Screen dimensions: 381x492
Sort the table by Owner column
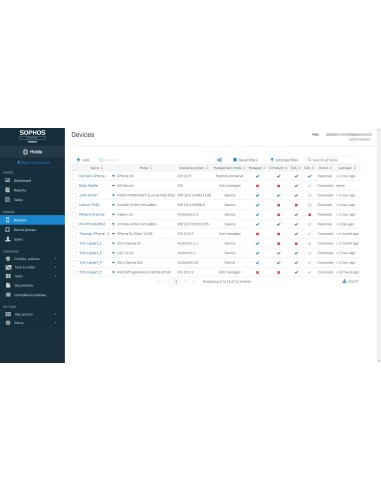[x=325, y=168]
